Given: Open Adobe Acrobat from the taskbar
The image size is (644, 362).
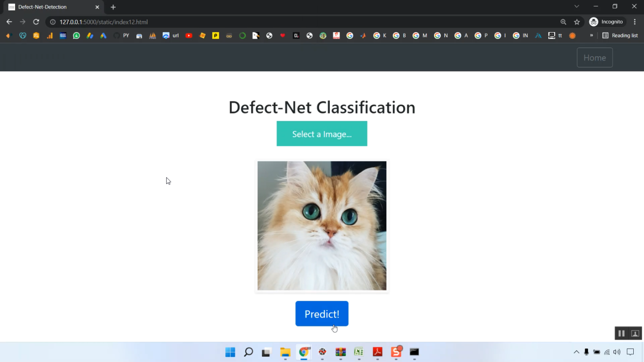Looking at the screenshot, I should coord(377,352).
